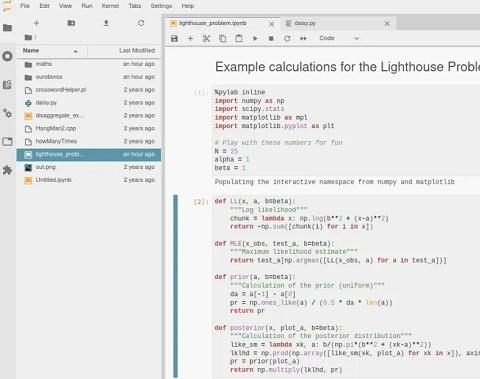Sort files by the Last Modified column
Screen dimensions: 480x379
(124, 51)
